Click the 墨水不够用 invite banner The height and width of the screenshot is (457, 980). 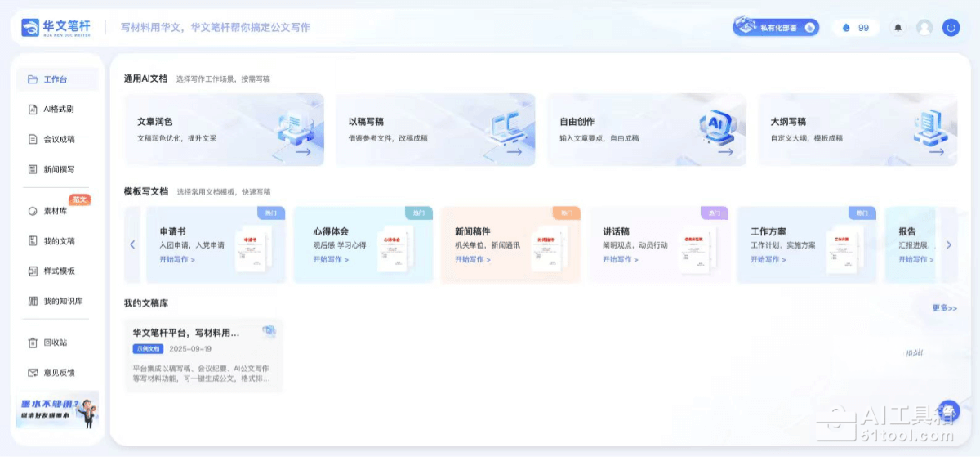coord(57,410)
